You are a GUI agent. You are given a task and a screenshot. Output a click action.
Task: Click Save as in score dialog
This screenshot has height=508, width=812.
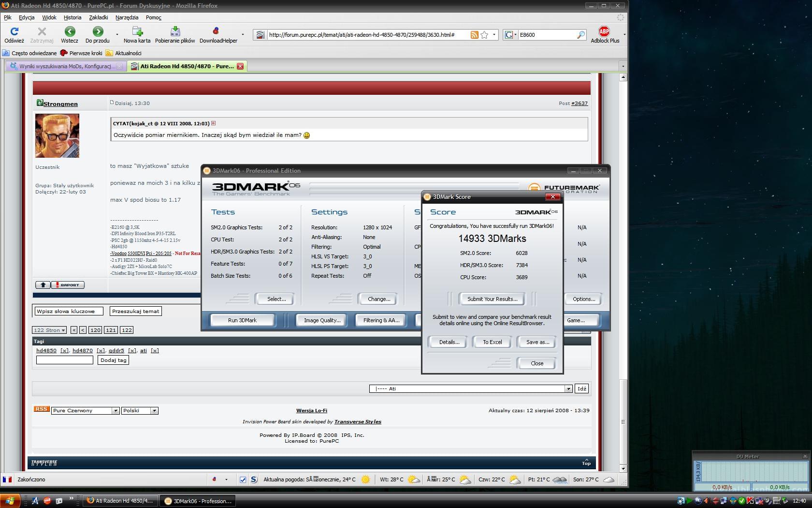537,342
